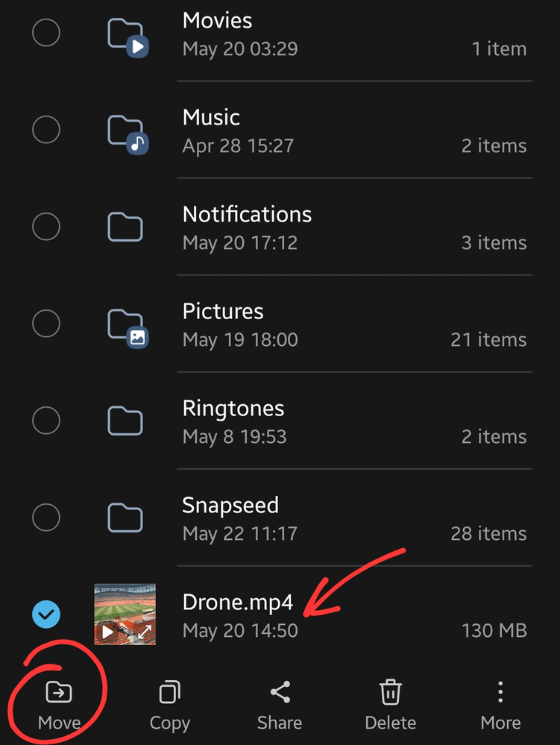Tap the Copy icon
The height and width of the screenshot is (745, 560).
click(x=169, y=692)
